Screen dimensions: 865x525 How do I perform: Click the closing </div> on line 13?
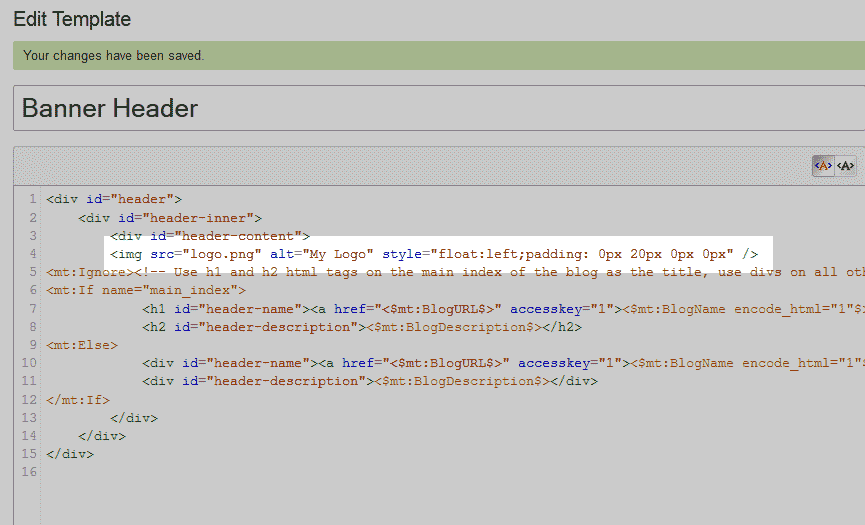(134, 418)
